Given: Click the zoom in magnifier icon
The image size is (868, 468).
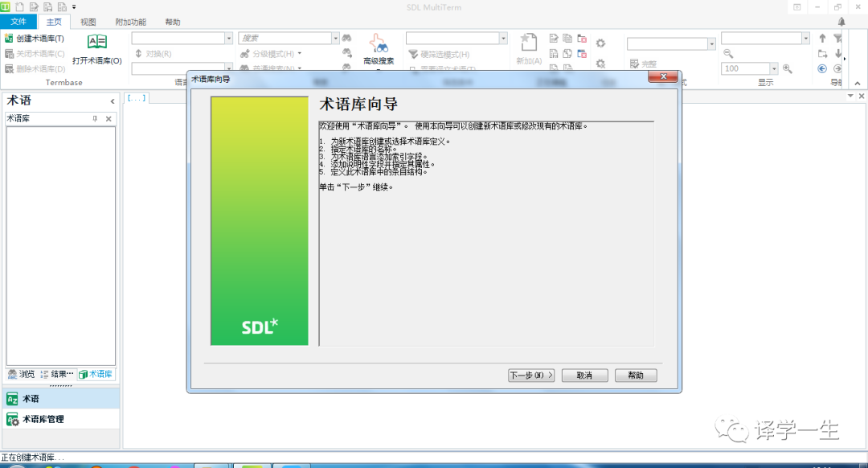Looking at the screenshot, I should coord(787,68).
